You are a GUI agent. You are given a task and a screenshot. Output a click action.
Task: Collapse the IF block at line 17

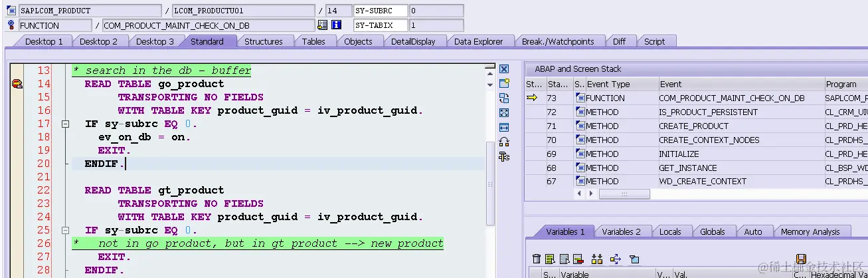pos(65,124)
